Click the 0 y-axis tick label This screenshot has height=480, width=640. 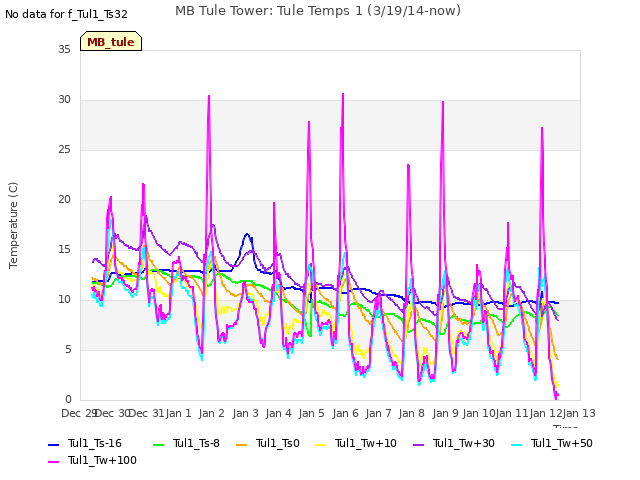tap(68, 400)
